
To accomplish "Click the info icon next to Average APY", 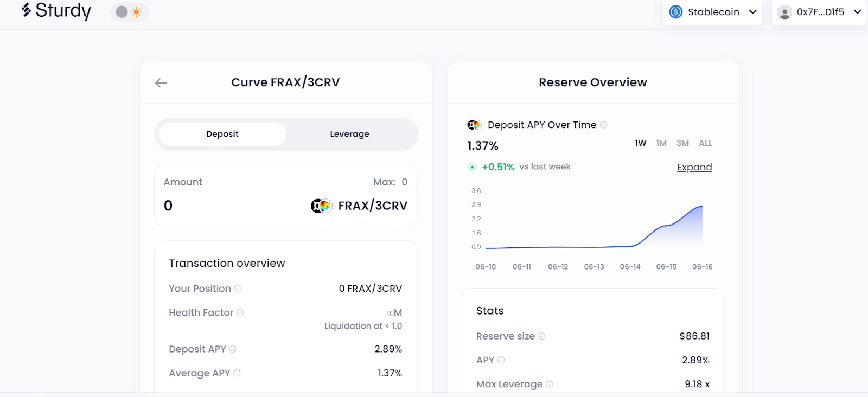I will (237, 373).
